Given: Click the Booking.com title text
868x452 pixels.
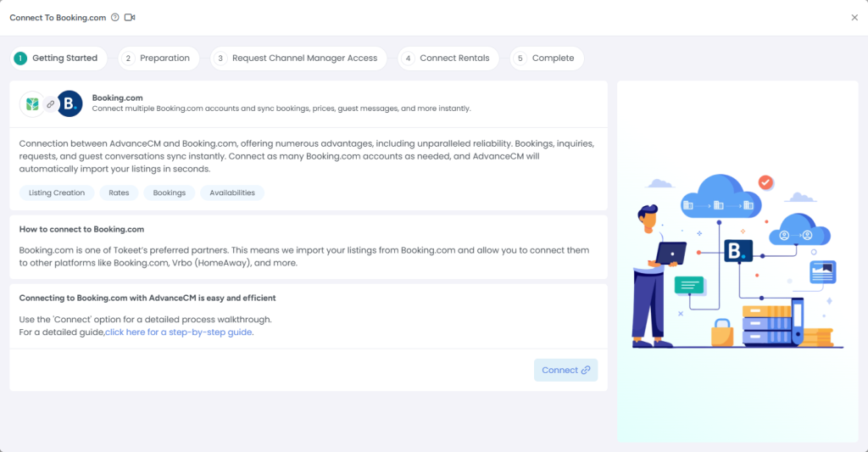Looking at the screenshot, I should (x=117, y=98).
